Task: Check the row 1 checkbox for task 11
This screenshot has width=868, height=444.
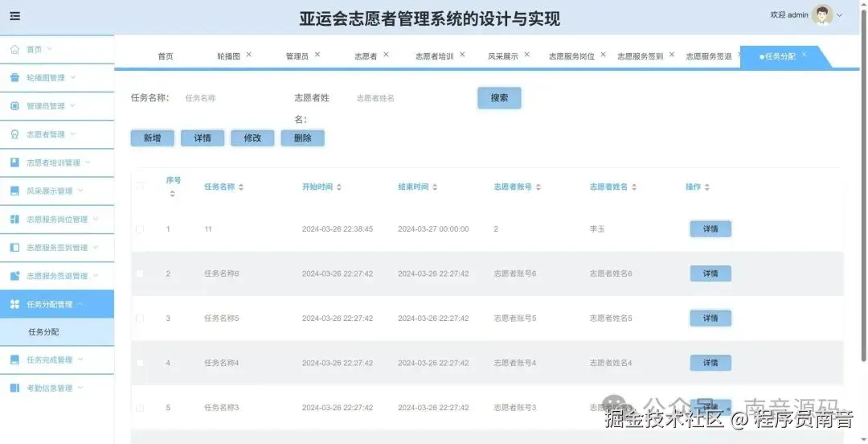Action: click(140, 229)
